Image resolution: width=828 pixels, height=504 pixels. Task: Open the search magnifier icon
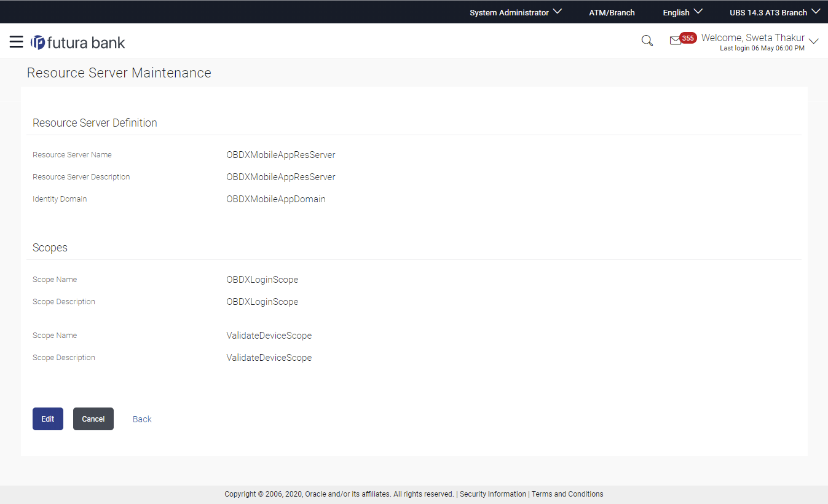[x=647, y=41]
